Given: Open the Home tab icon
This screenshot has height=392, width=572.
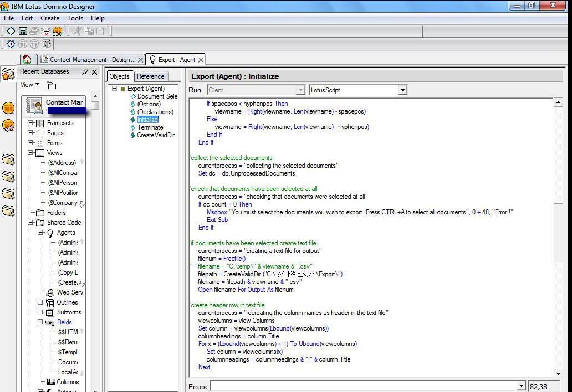Looking at the screenshot, I should tap(27, 59).
